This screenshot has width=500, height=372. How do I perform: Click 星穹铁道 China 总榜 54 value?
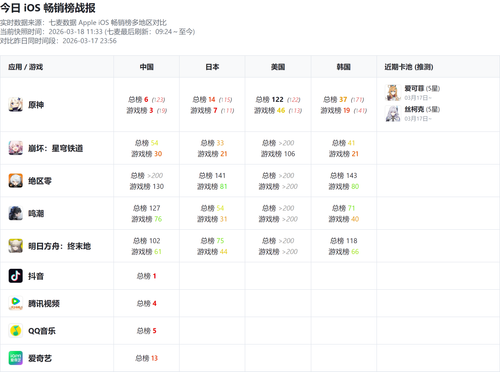[146, 143]
